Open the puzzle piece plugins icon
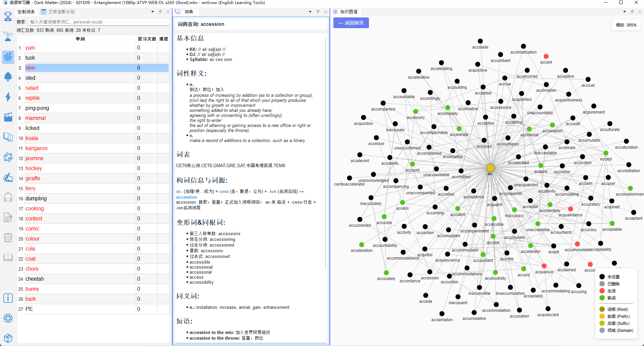The width and height of the screenshot is (644, 346). click(x=8, y=157)
